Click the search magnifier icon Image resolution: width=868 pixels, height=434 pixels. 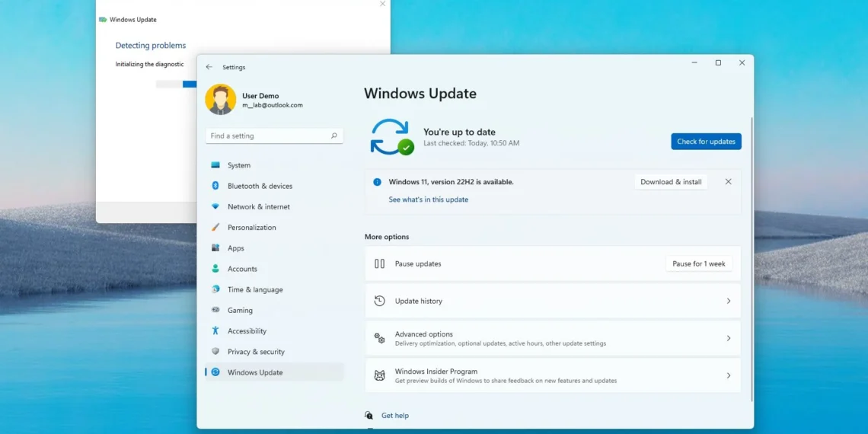[333, 136]
